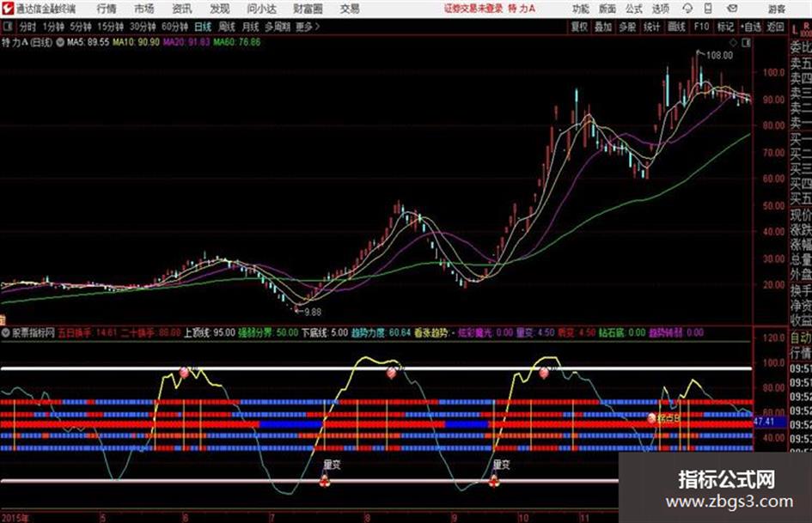Click the 上顶线 95.00 indicator label

209,333
